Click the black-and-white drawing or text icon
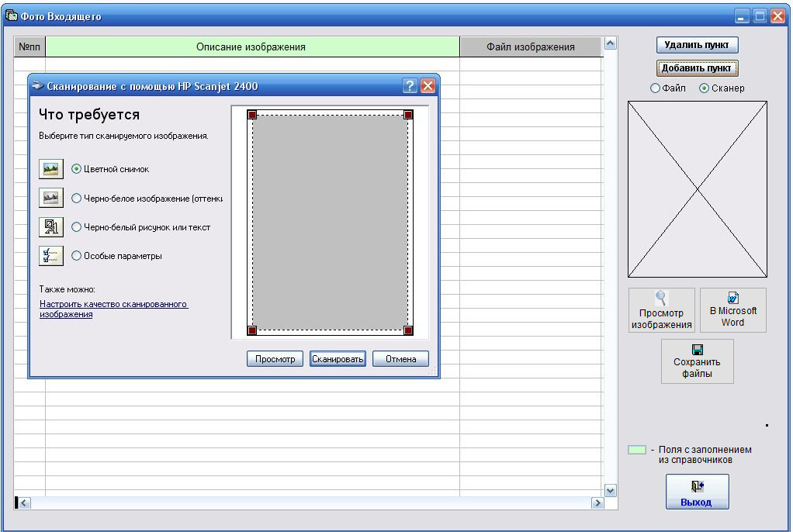Viewport: 793px width, 532px height. click(x=51, y=227)
